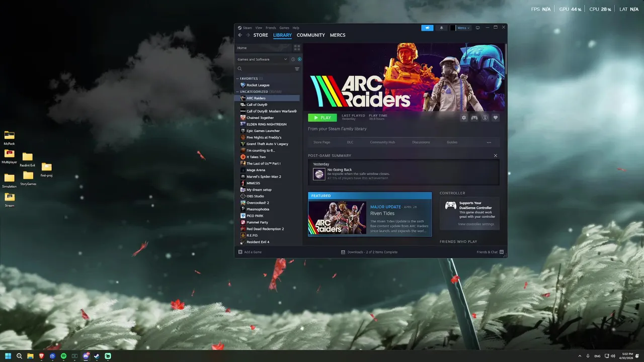
Task: Show ARC Raiders game info icon
Action: (x=485, y=118)
